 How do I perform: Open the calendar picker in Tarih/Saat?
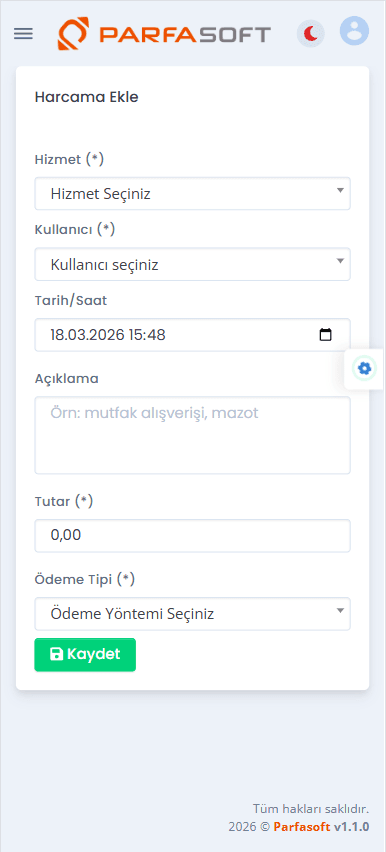pyautogui.click(x=325, y=335)
